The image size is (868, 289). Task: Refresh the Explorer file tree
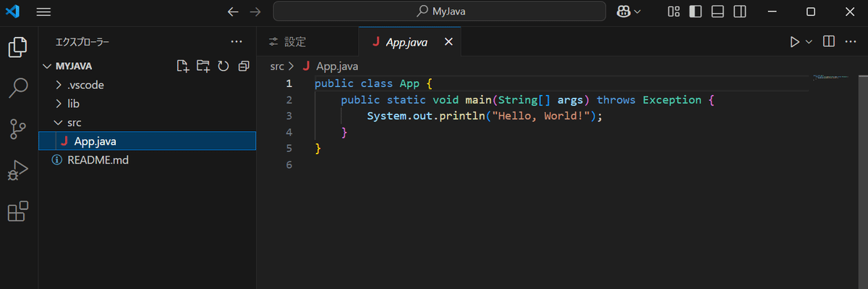click(224, 66)
